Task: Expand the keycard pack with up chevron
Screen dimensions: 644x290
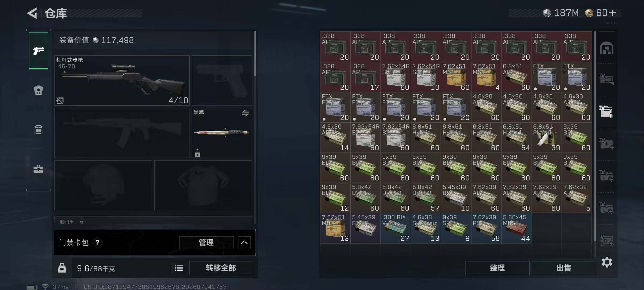Action: point(244,243)
